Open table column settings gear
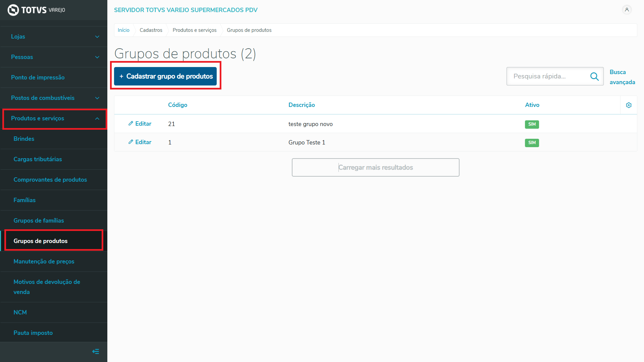 629,105
